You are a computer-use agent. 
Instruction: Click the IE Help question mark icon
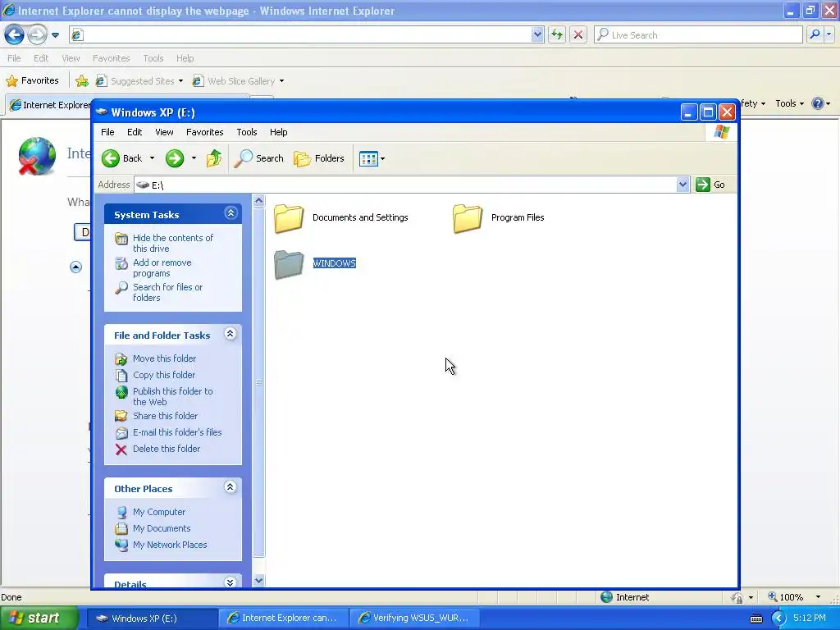818,103
